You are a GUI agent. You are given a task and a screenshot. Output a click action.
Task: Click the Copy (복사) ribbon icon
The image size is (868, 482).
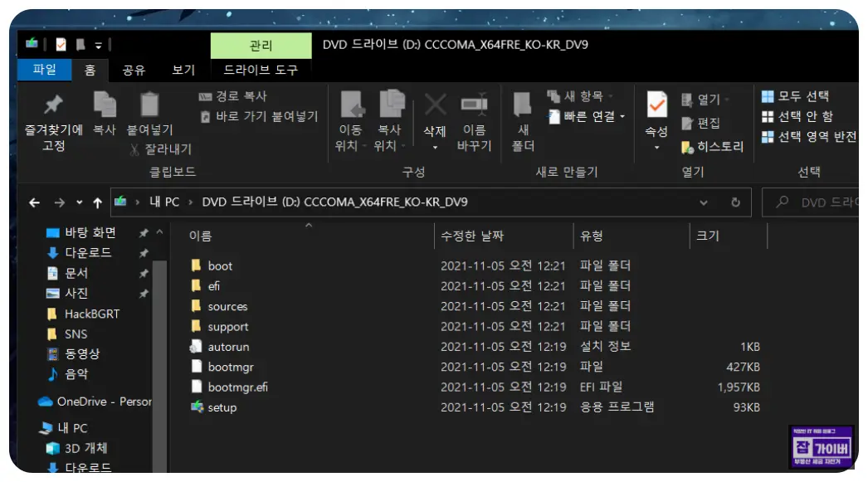coord(104,105)
